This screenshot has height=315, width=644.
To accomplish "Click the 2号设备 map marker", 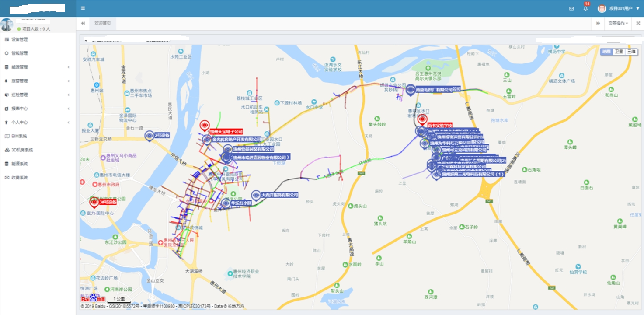I will [x=150, y=135].
